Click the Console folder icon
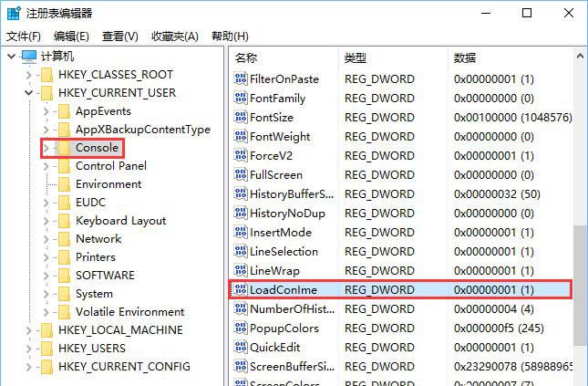Viewport: 588px width, 386px height. pos(63,148)
